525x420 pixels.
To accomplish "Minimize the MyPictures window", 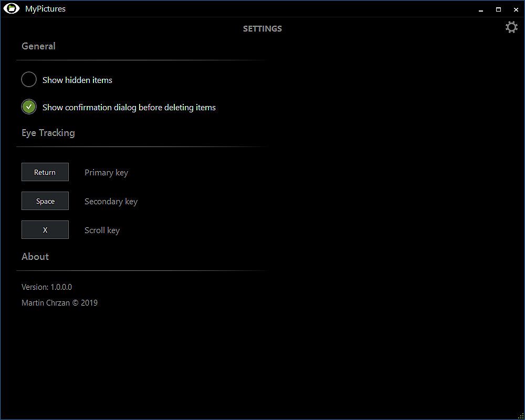I will [x=481, y=10].
